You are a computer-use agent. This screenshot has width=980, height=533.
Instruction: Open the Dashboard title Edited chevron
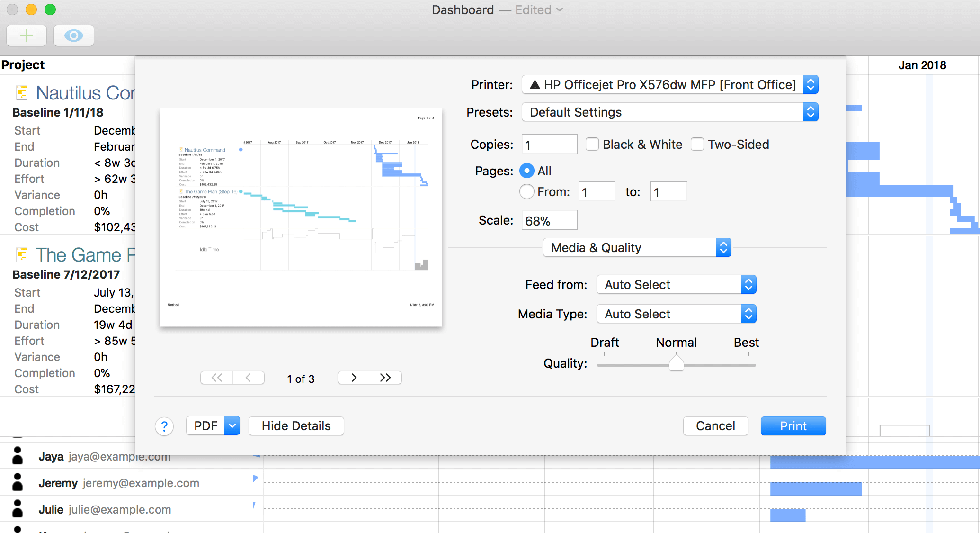click(x=560, y=10)
